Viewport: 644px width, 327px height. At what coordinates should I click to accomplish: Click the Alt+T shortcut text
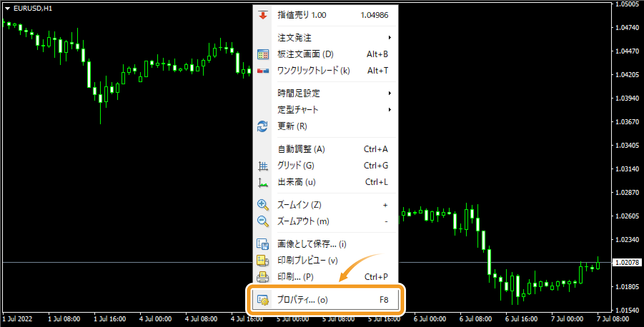(x=378, y=71)
